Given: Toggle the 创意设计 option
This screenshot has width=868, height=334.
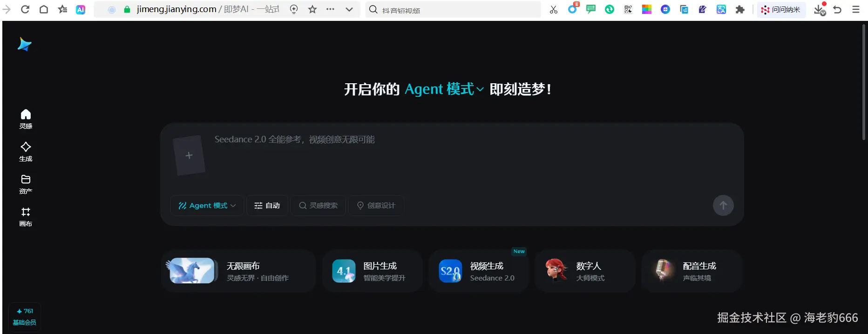Looking at the screenshot, I should [376, 206].
